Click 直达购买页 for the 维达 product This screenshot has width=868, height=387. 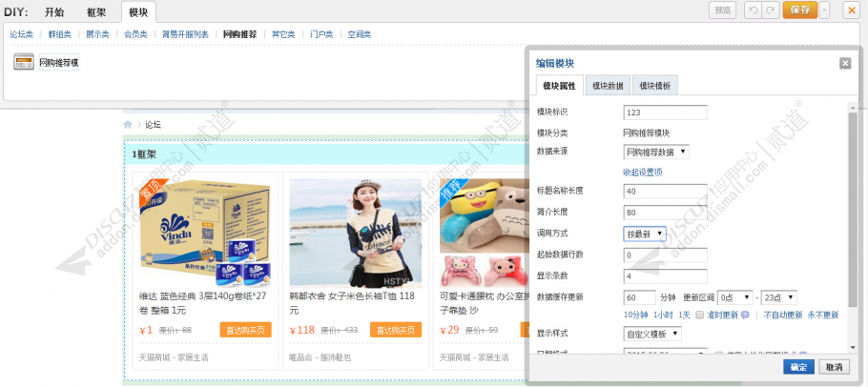[246, 330]
